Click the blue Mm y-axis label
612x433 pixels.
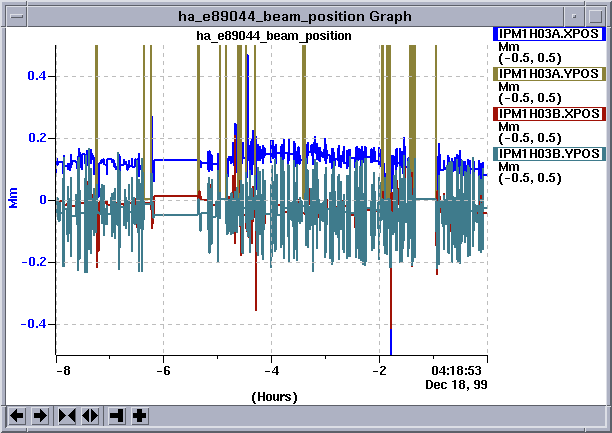point(13,199)
